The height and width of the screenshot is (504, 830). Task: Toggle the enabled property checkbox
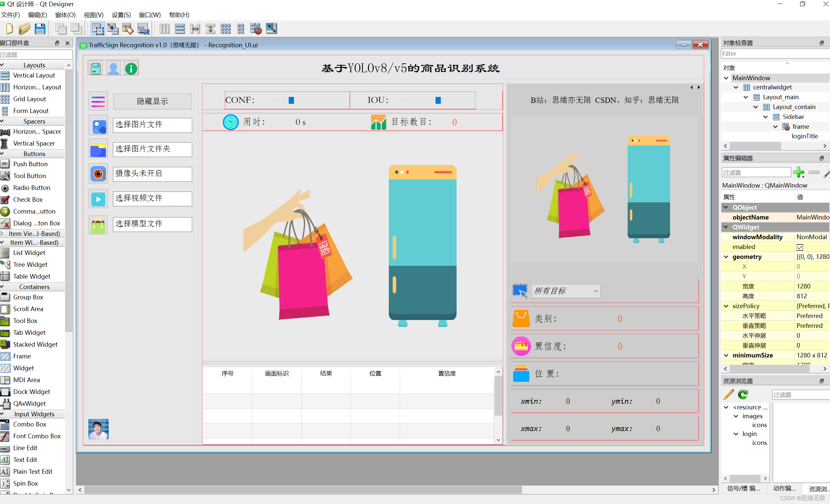pos(800,247)
